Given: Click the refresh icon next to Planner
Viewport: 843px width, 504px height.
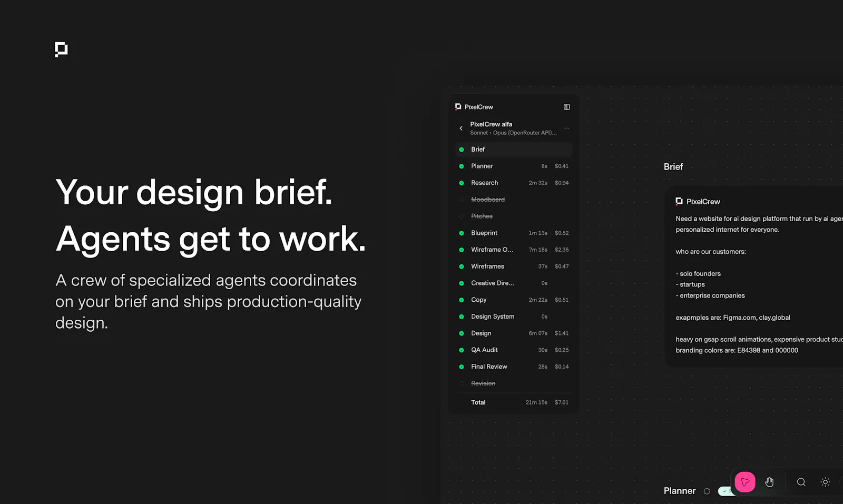Looking at the screenshot, I should point(707,491).
